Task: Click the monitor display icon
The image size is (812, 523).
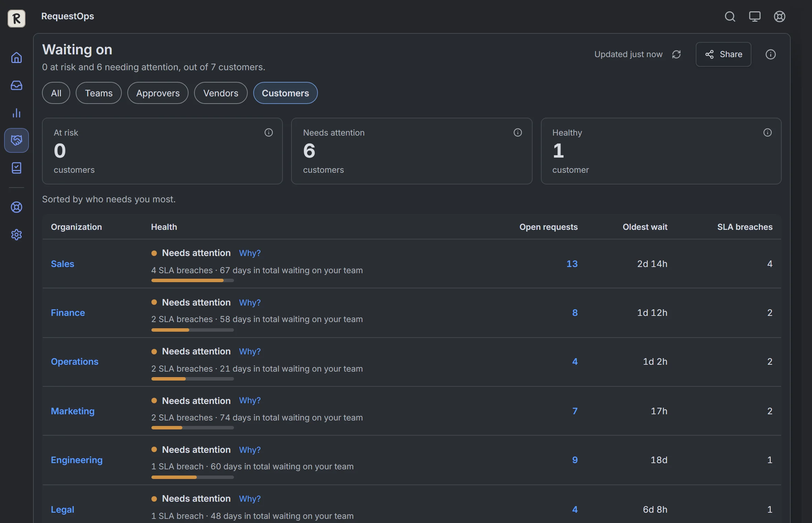Action: point(755,17)
